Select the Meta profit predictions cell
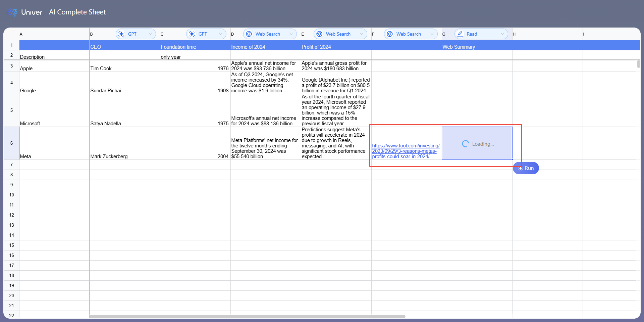Screen dimensions: 644x322 tap(336, 143)
